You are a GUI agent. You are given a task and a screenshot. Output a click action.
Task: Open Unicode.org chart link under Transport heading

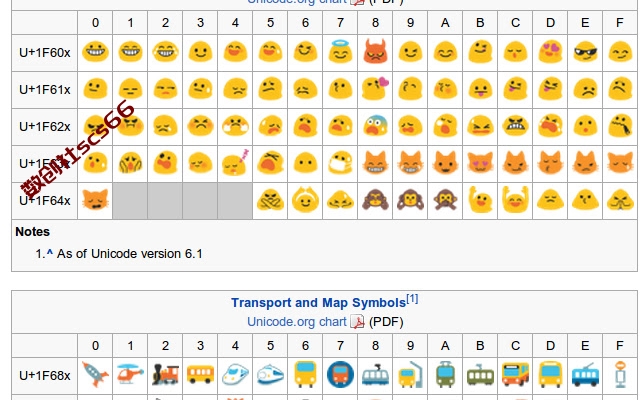coord(297,322)
